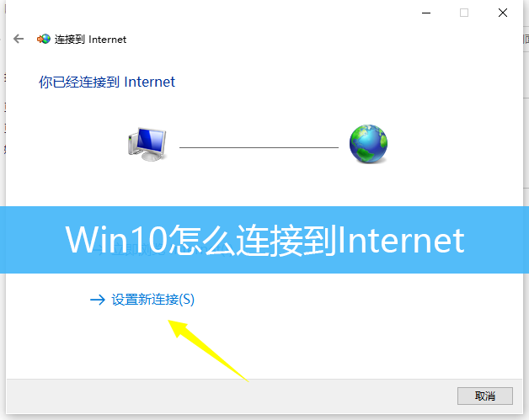Click the light blue banner's blank left margin
Screen dimensions: 529x420
32,240
